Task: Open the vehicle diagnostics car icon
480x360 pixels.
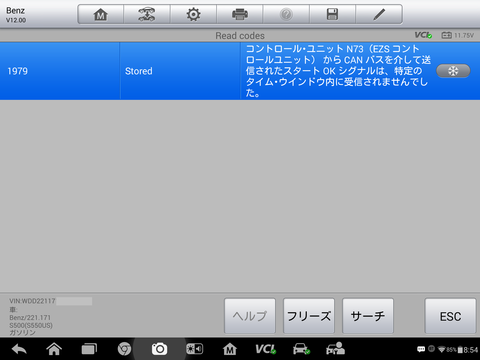Action: click(x=301, y=349)
